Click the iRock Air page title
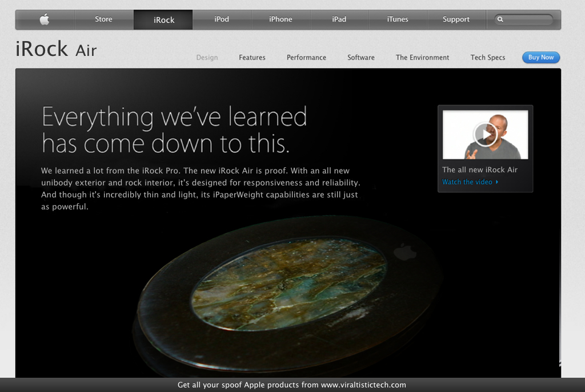The height and width of the screenshot is (392, 585). [x=56, y=49]
